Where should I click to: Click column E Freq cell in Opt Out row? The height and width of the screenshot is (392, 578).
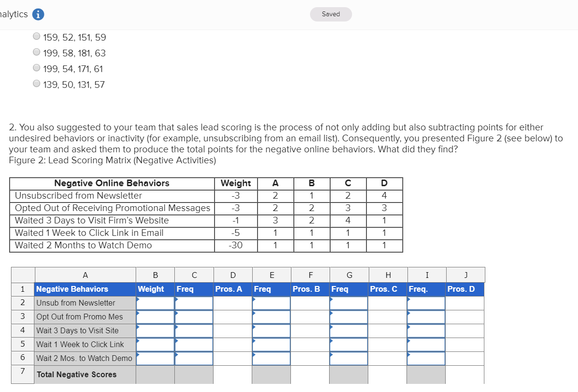click(271, 317)
